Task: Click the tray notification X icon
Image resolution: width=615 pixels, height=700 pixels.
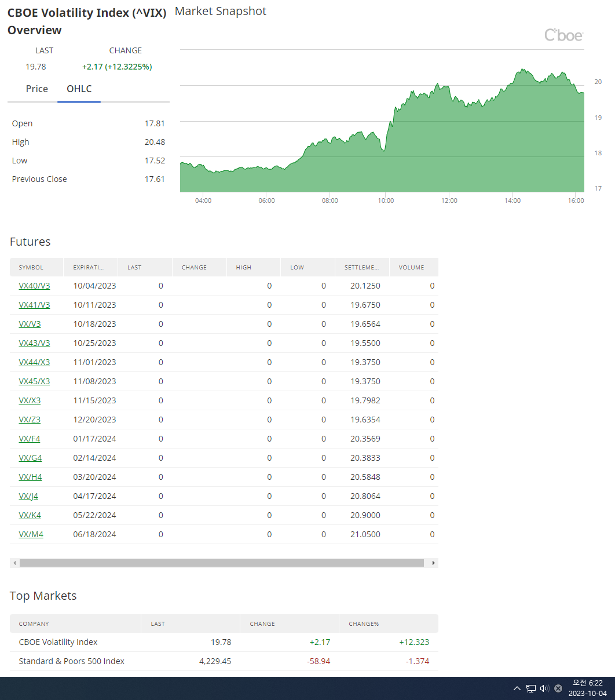Action: (x=558, y=688)
